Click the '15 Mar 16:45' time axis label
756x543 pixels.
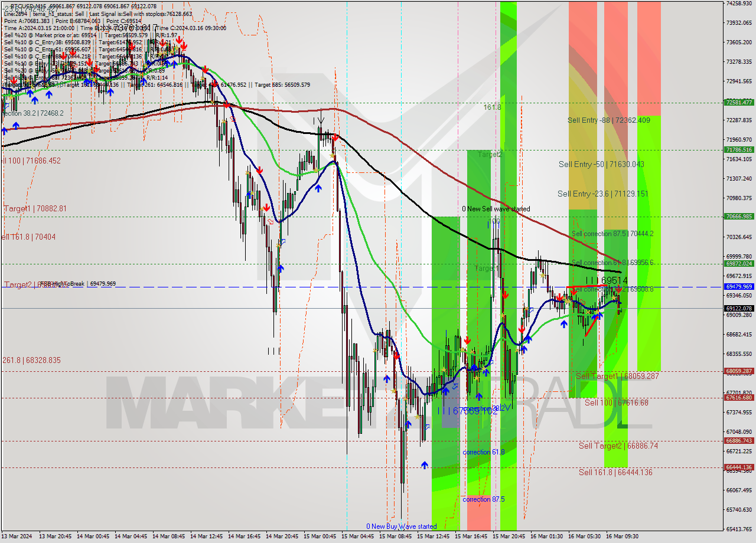point(471,537)
